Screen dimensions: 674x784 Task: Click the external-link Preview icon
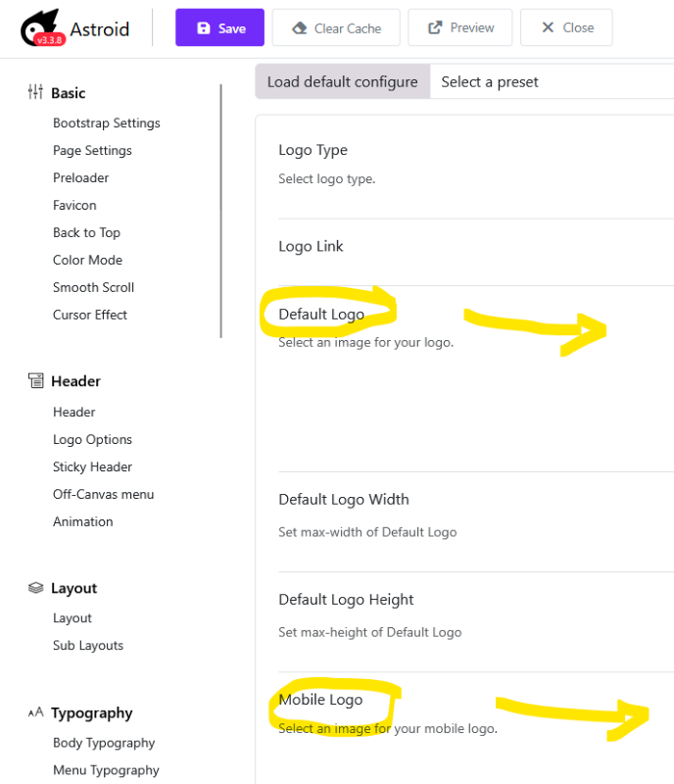coord(435,28)
